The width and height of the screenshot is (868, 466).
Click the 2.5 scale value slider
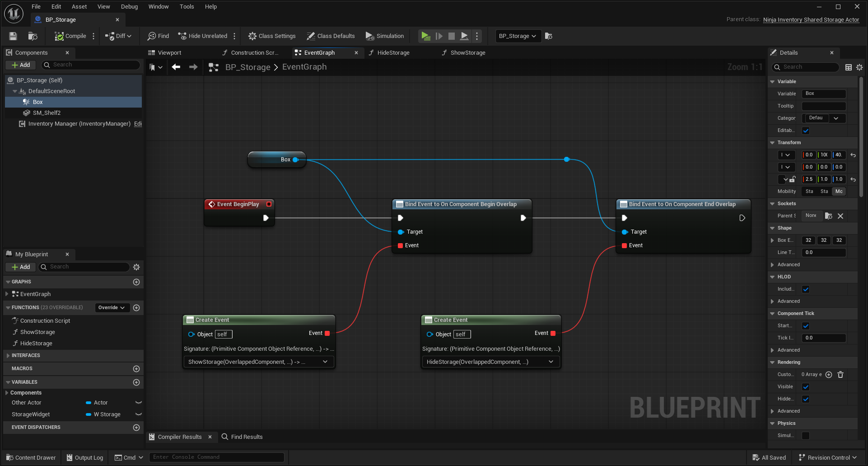(x=808, y=179)
